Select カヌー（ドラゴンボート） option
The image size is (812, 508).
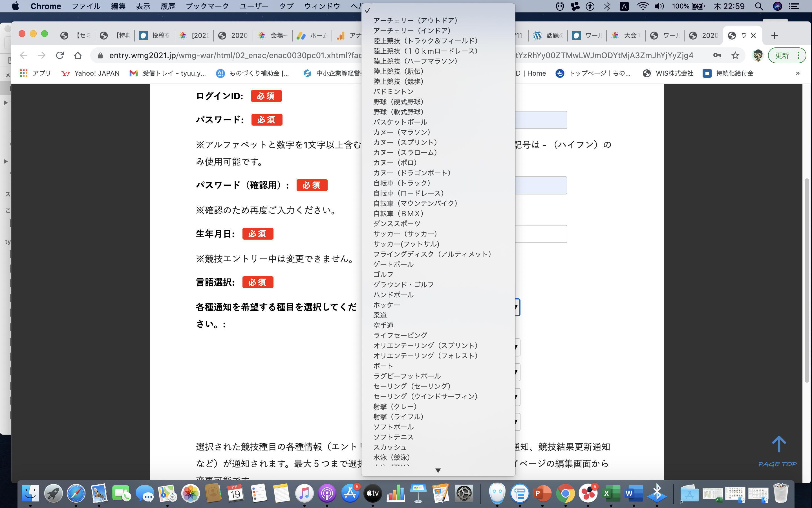click(438, 173)
